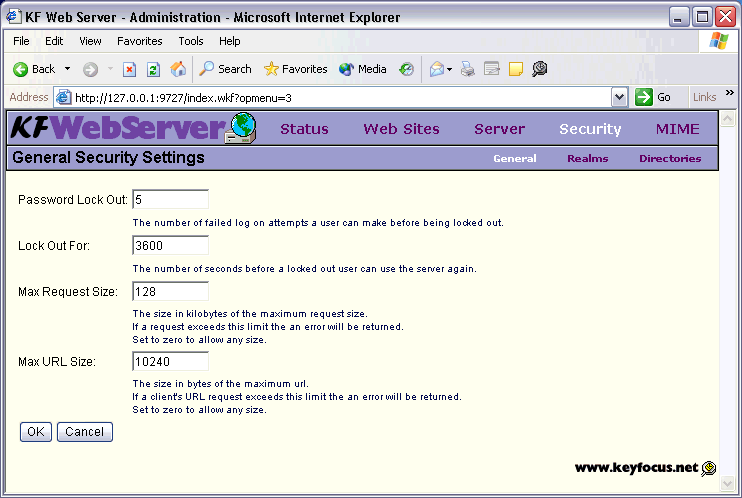Click the Windows flag logo
Viewport: 742px width, 498px height.
click(719, 41)
